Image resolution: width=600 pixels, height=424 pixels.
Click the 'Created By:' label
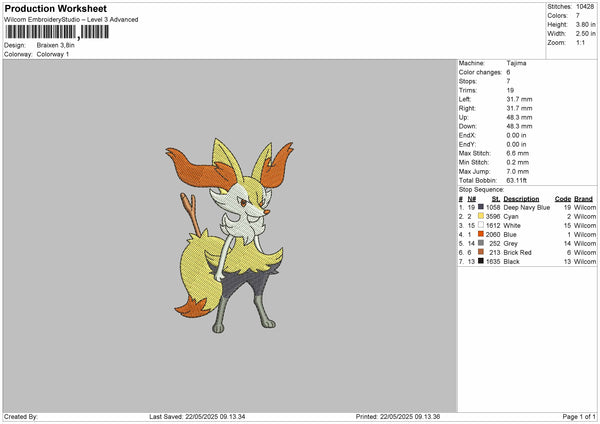point(21,417)
